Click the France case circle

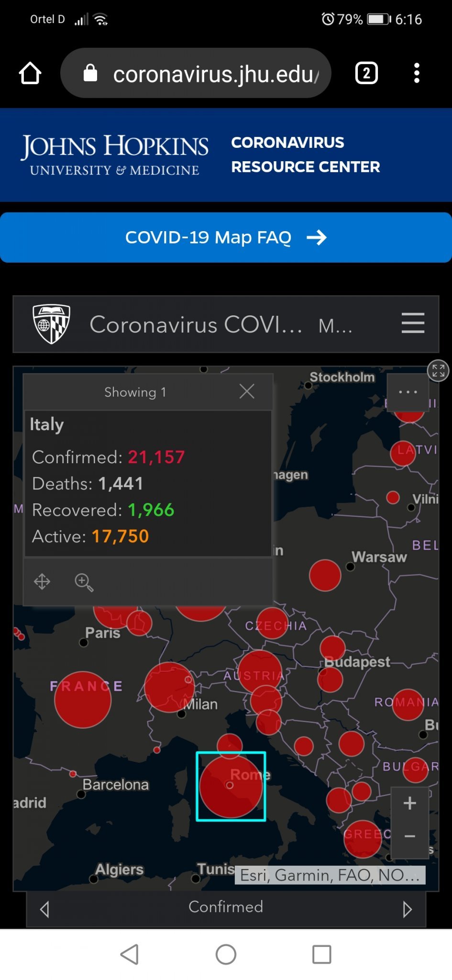[x=83, y=700]
